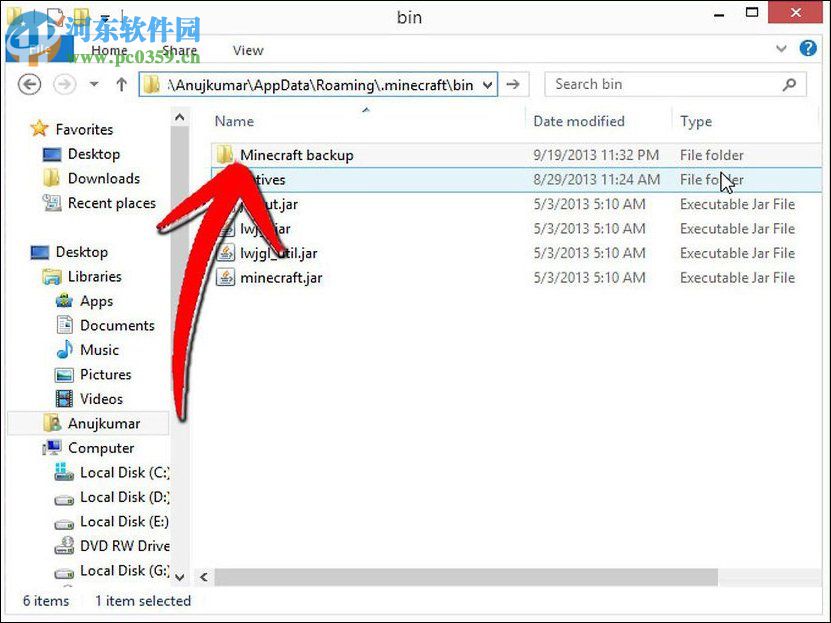Open the View ribbon tab
The height and width of the screenshot is (623, 831).
coord(247,50)
